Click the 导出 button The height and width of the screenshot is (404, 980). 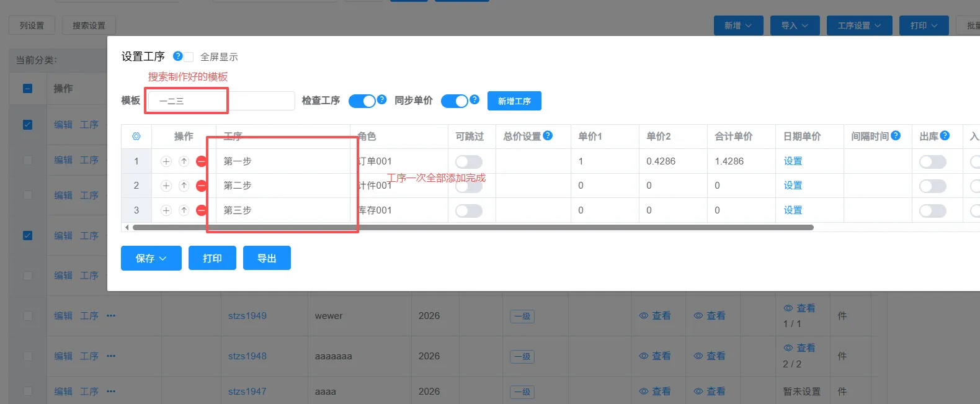[267, 258]
